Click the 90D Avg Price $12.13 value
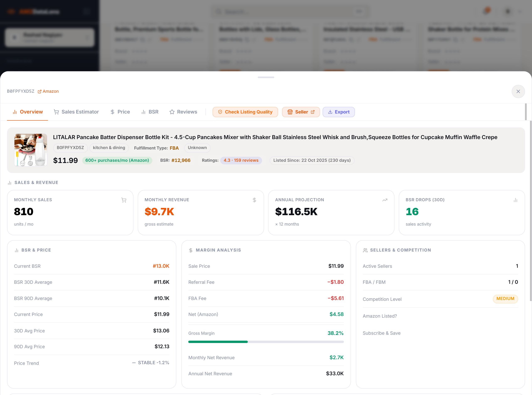This screenshot has height=395, width=532. pos(162,347)
